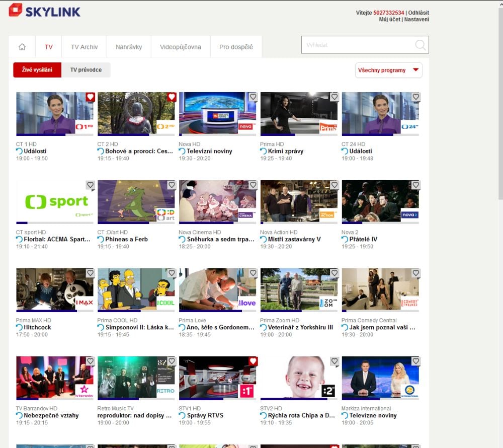
Task: Click replay icon next to Události on CT 1 HD
Action: (19, 151)
